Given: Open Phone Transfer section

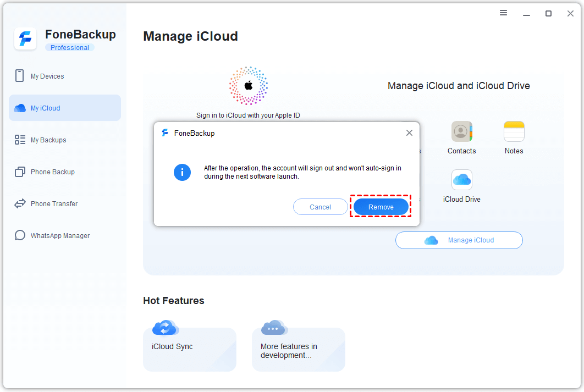Looking at the screenshot, I should (x=54, y=204).
